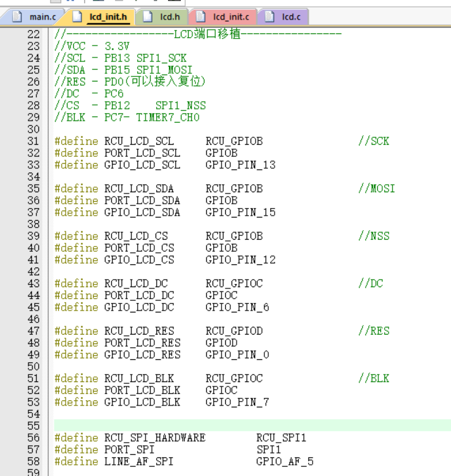Click the 'RCU_SPI1' value
This screenshot has width=451, height=476.
[x=281, y=438]
